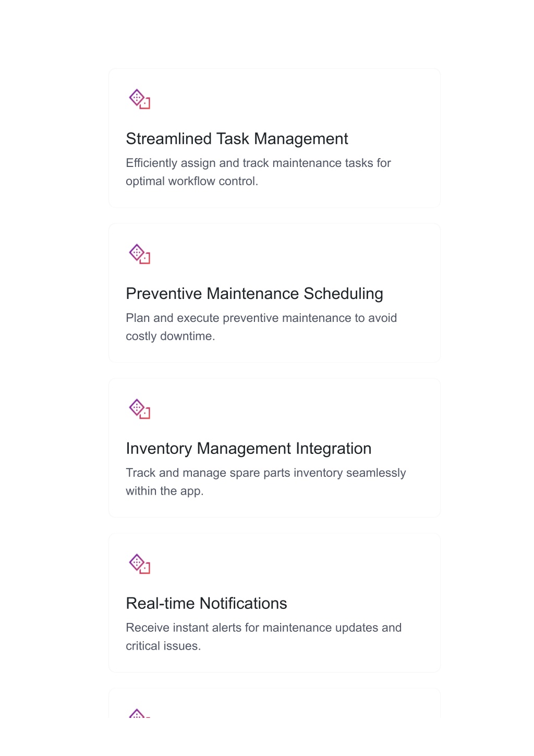Click the 'Efficiently assign and track' description
This screenshot has width=534, height=756.
(258, 172)
